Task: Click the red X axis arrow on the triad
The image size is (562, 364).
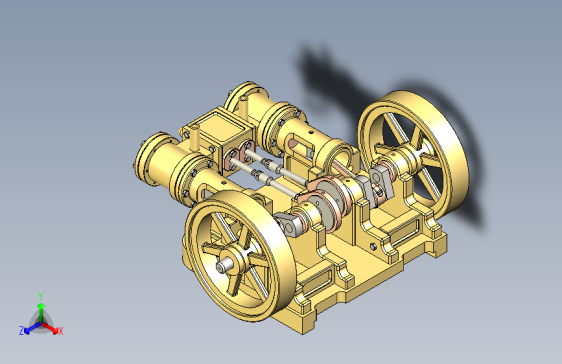Action: [x=50, y=327]
